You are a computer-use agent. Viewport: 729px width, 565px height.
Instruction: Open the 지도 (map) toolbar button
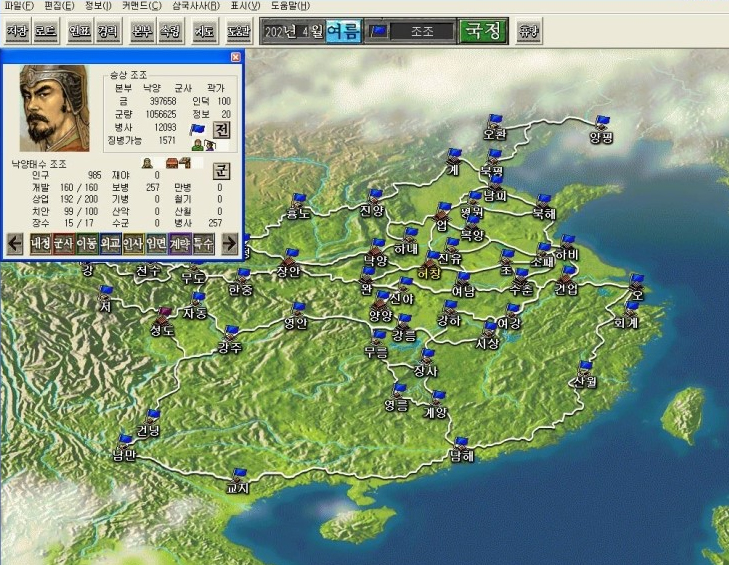click(x=204, y=31)
